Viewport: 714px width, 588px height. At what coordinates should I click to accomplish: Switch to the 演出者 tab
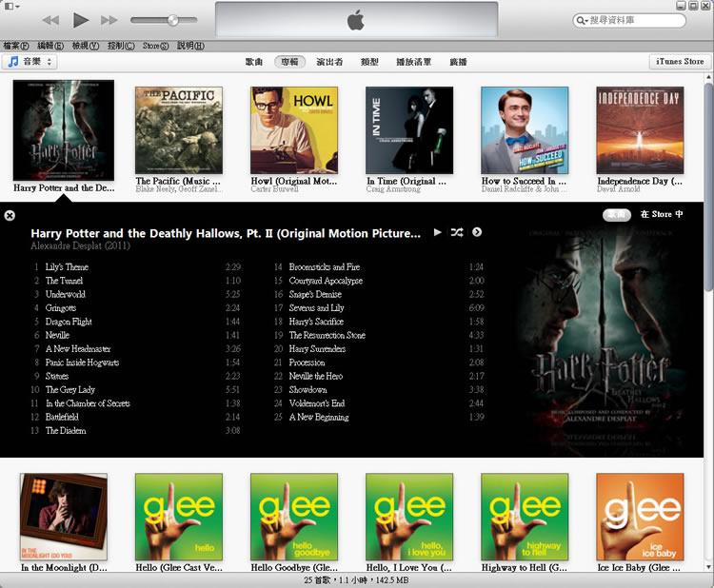click(329, 62)
